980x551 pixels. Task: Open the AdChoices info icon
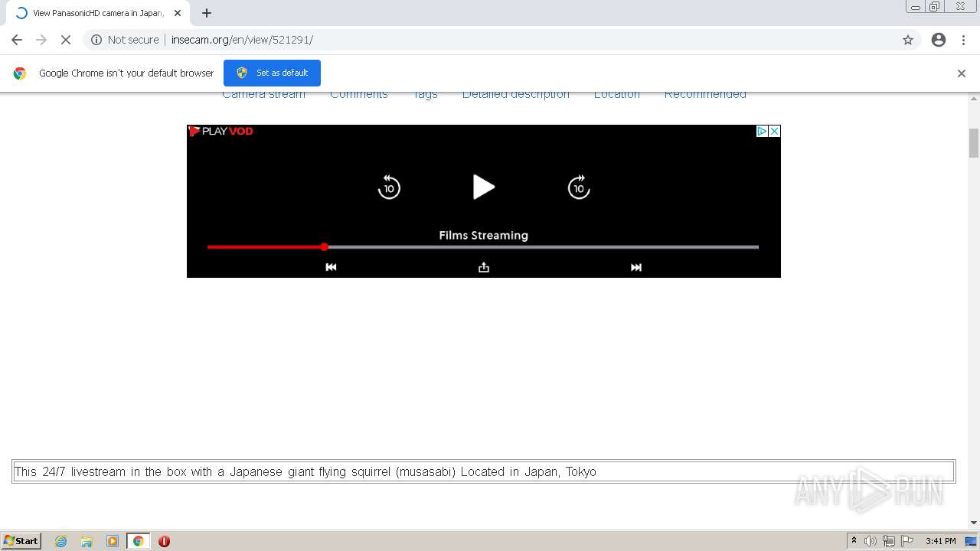point(762,131)
